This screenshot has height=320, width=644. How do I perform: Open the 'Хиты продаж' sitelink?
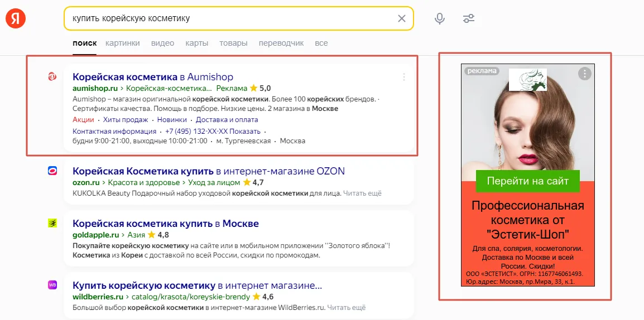(x=125, y=120)
